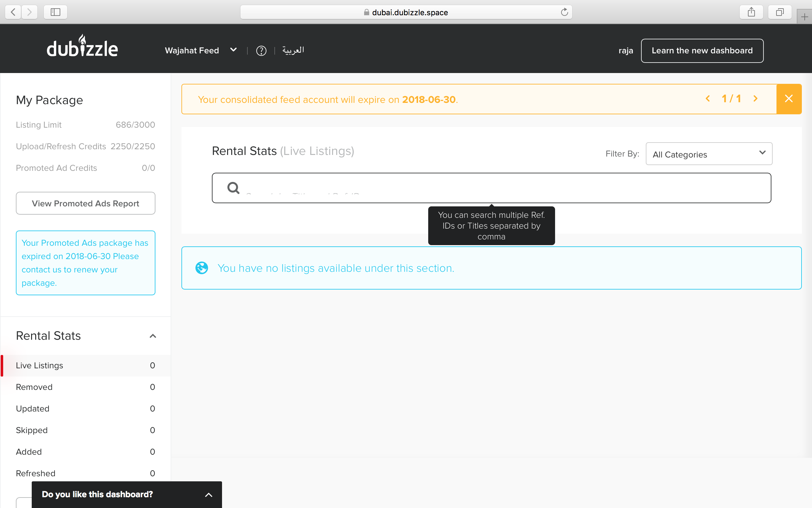This screenshot has width=812, height=508.
Task: Reload the page using the refresh icon
Action: tap(564, 12)
